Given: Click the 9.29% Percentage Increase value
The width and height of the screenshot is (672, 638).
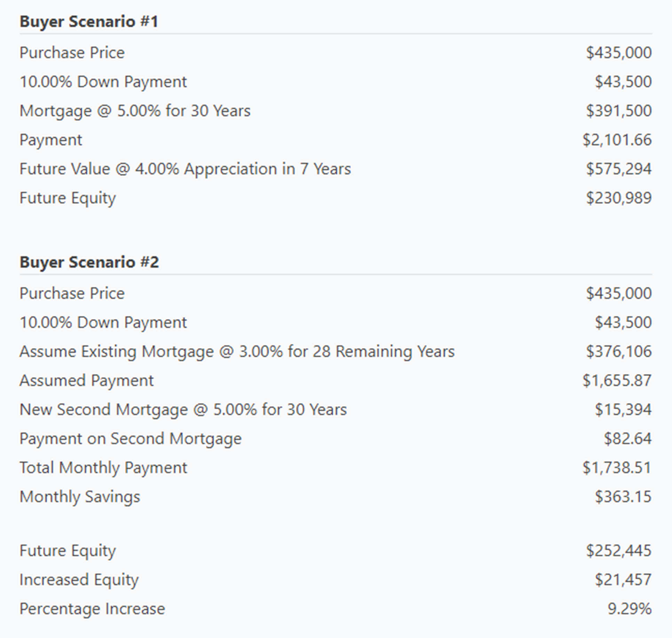Looking at the screenshot, I should 629,609.
